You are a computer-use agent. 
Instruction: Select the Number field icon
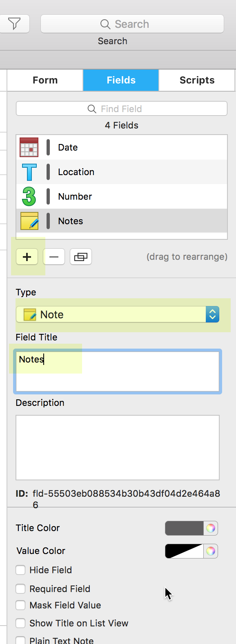[29, 196]
